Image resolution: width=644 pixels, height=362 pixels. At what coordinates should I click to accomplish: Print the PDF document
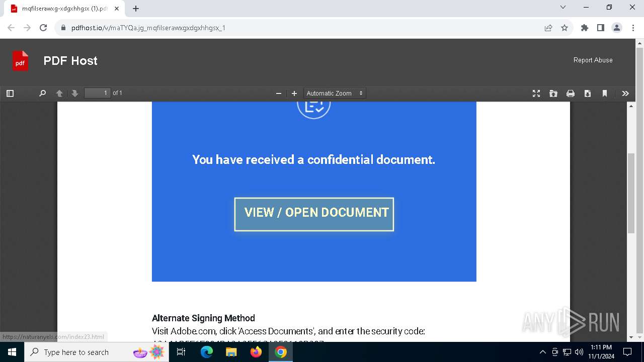[x=571, y=93]
